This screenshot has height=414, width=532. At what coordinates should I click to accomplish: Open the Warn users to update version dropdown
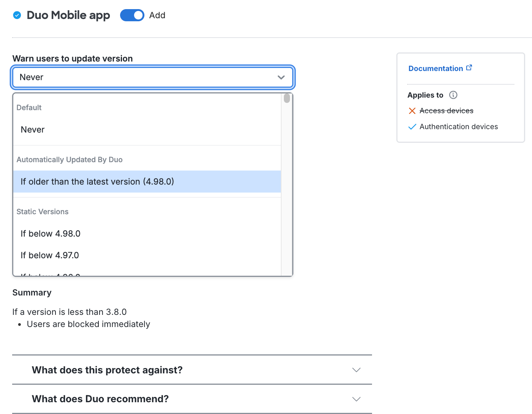[x=152, y=77]
